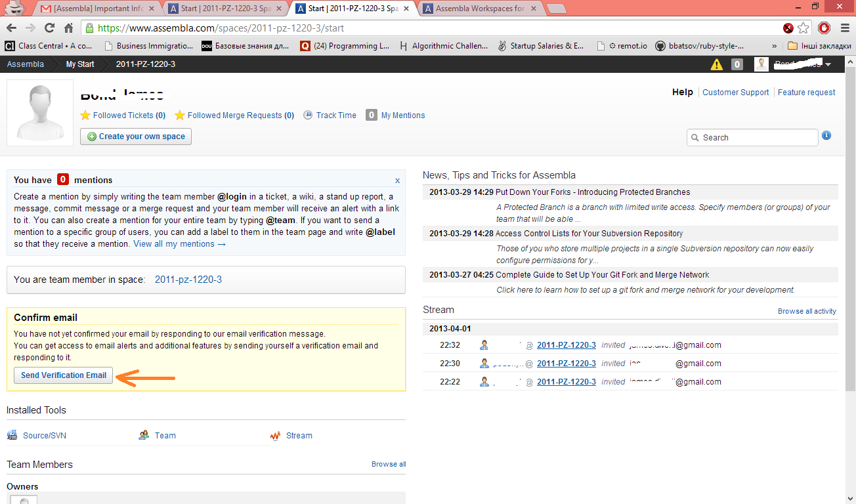Screen dimensions: 856x504
Task: Click the Search input field
Action: pyautogui.click(x=752, y=137)
